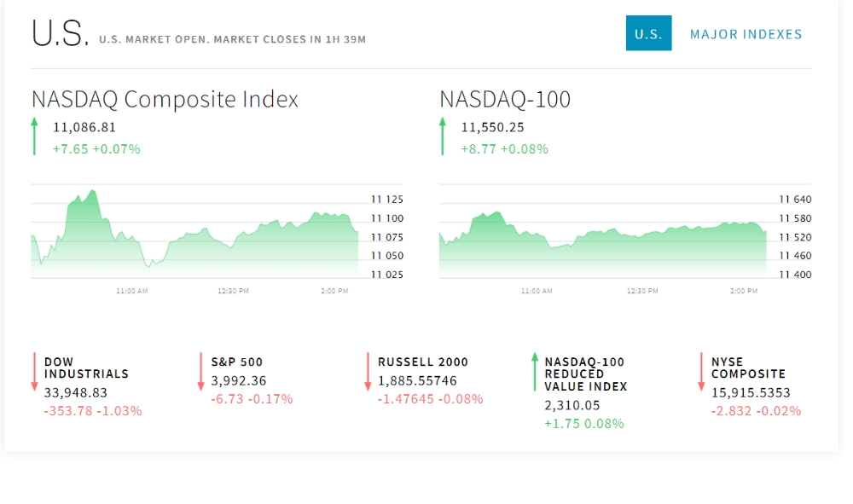The width and height of the screenshot is (853, 504).
Task: Select the U.S. tab button
Action: [648, 33]
